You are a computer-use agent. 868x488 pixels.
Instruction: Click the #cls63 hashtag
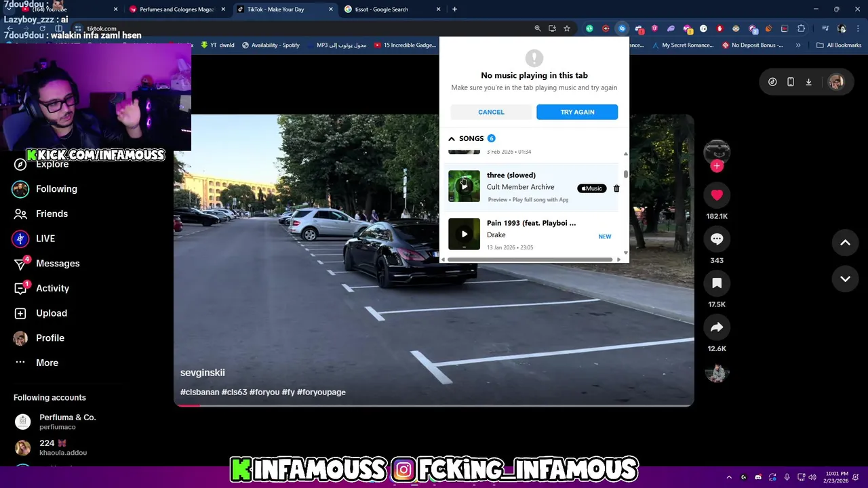pyautogui.click(x=234, y=392)
